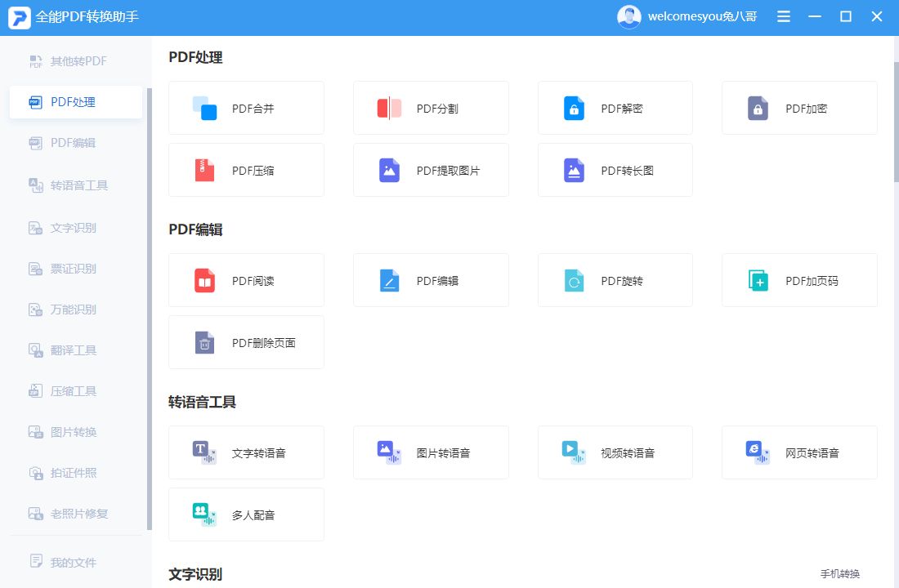This screenshot has width=899, height=588.
Task: Click the PDF合并 label
Action: pos(253,109)
